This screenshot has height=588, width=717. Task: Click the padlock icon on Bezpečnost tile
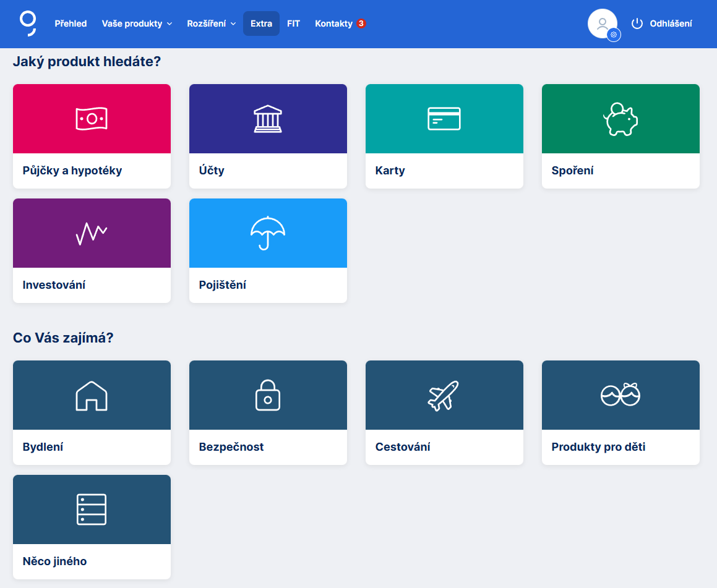268,394
